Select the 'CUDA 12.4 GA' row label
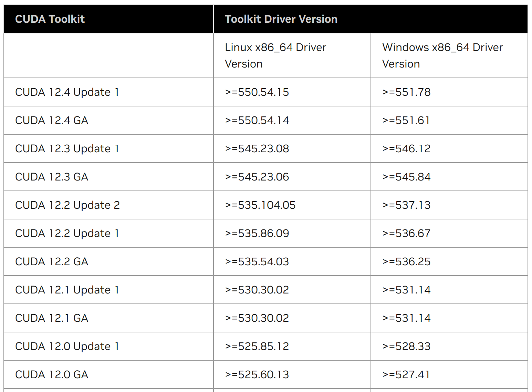Image resolution: width=532 pixels, height=392 pixels. pos(52,120)
